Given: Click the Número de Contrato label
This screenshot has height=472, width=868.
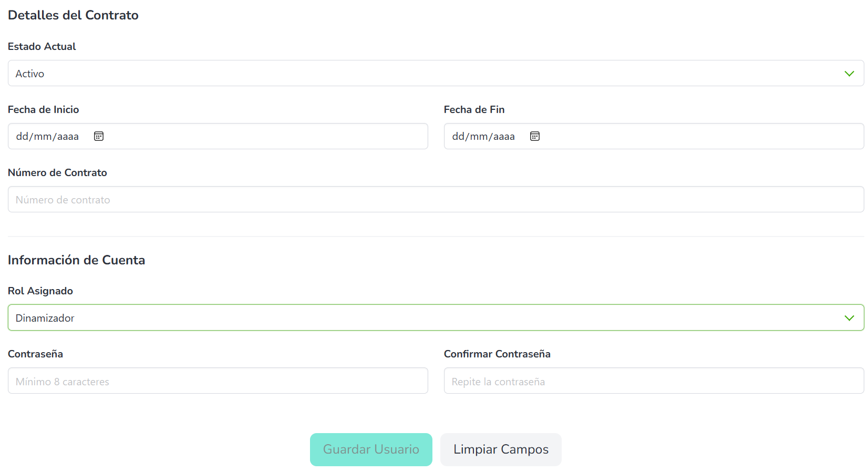Looking at the screenshot, I should click(x=57, y=172).
